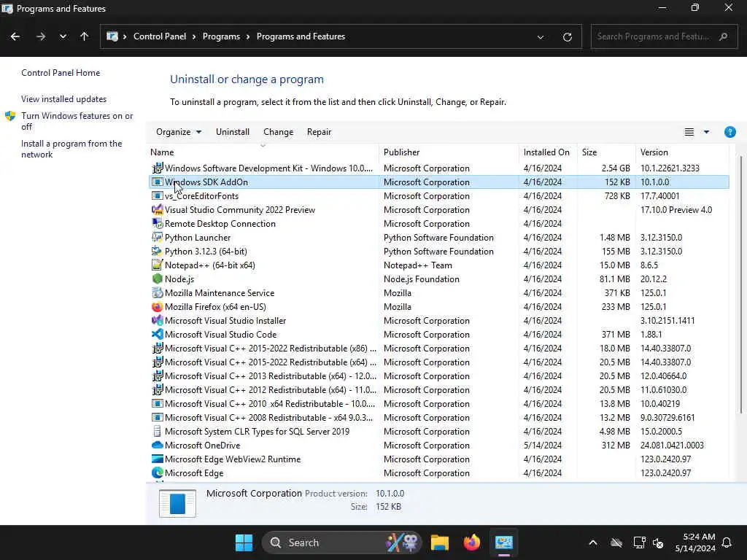Navigate to Programs breadcrumb
The width and height of the screenshot is (747, 560).
[221, 36]
